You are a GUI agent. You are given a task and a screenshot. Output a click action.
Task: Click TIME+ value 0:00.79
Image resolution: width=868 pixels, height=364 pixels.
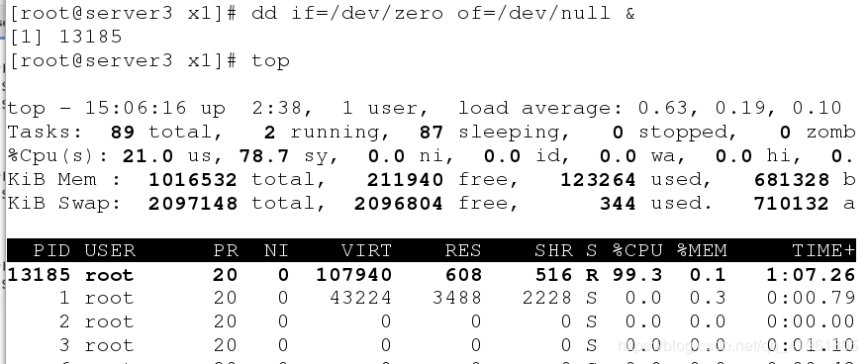tap(811, 298)
